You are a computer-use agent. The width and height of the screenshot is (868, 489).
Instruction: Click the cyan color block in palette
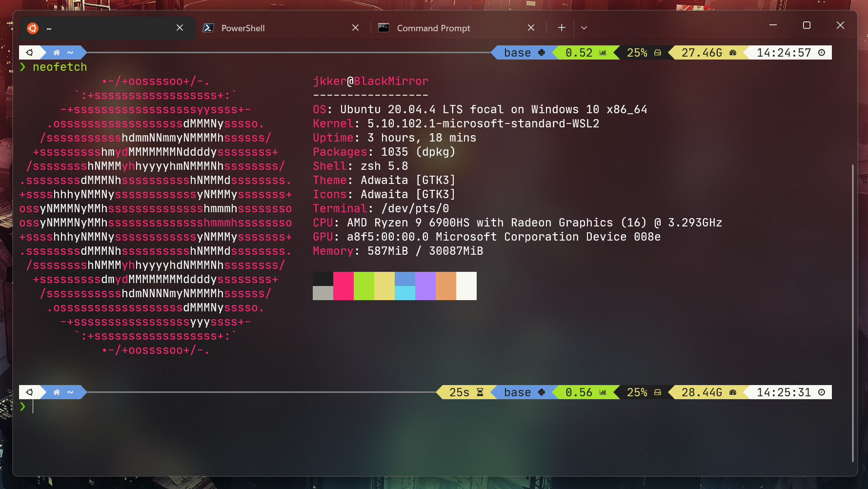pos(405,293)
